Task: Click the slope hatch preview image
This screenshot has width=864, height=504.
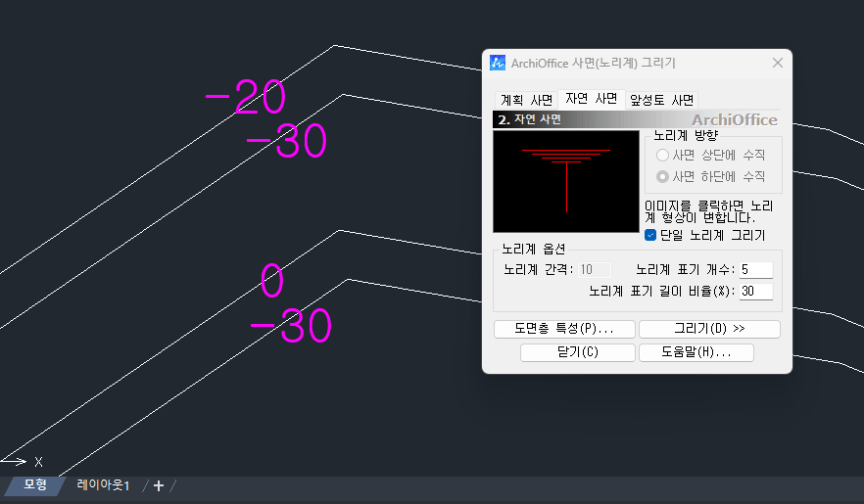Action: 566,182
